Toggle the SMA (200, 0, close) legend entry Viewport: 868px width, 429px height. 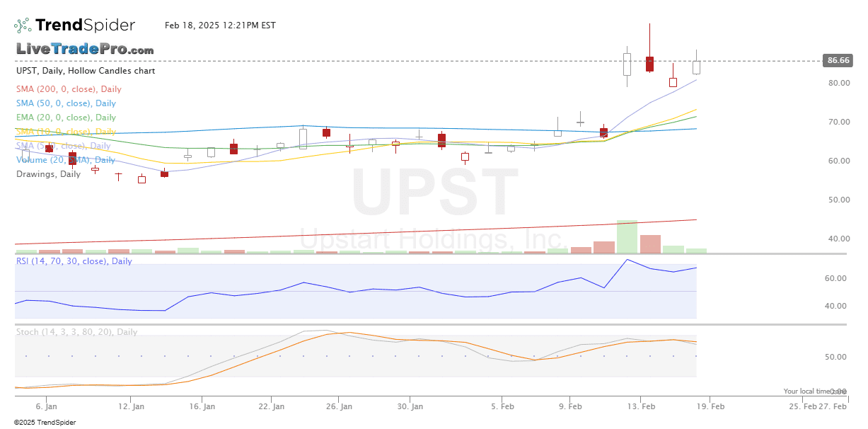tap(69, 89)
